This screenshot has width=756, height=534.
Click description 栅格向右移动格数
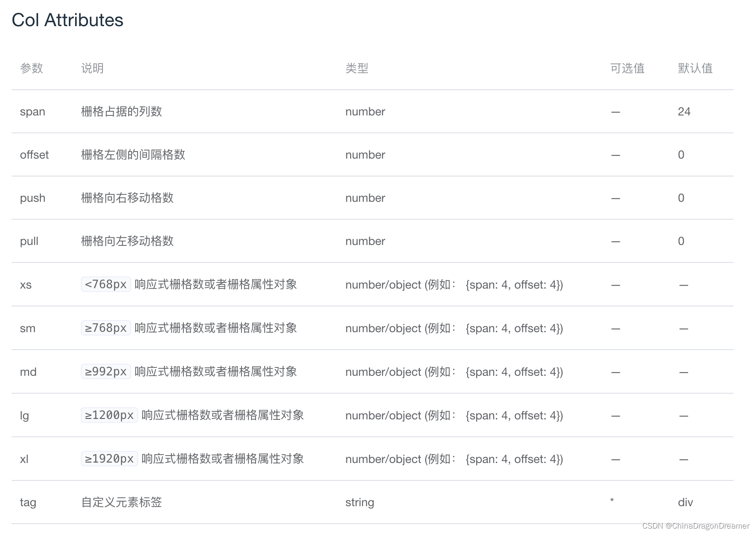coord(127,198)
